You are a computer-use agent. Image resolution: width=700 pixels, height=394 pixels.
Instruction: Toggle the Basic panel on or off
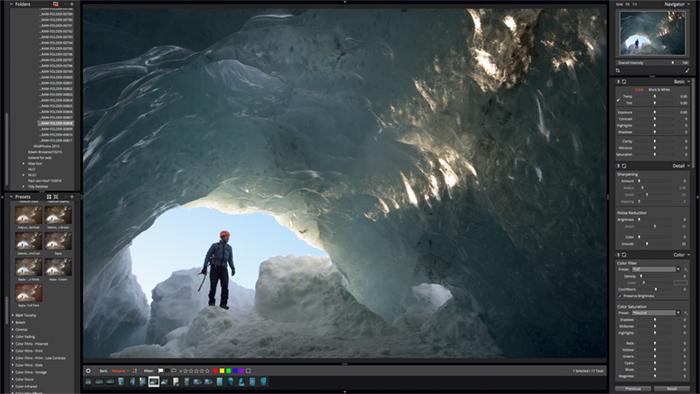tap(618, 82)
